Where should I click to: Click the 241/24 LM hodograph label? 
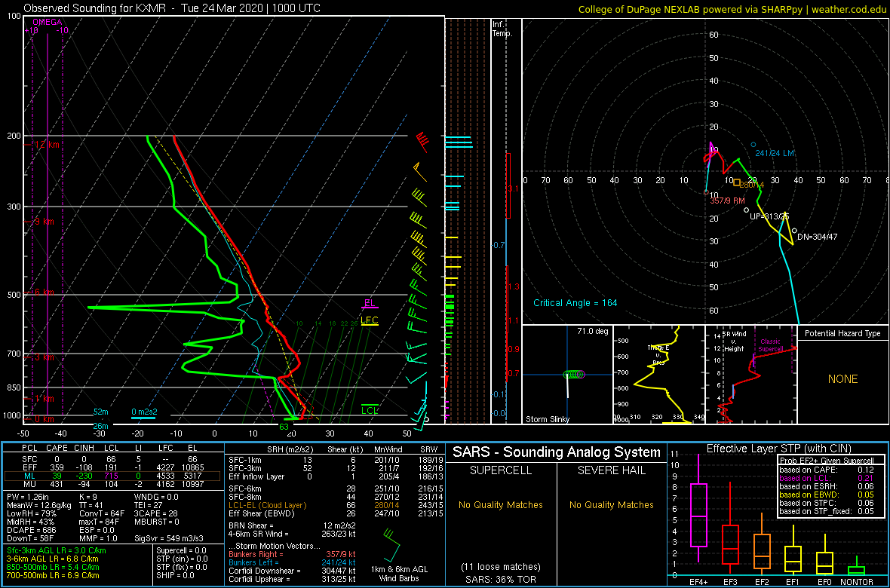tap(775, 153)
